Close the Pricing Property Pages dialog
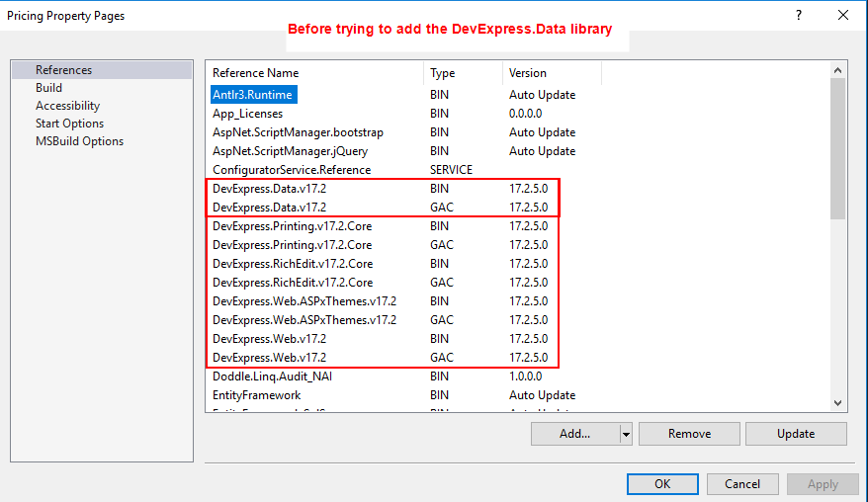This screenshot has width=868, height=502. 842,16
